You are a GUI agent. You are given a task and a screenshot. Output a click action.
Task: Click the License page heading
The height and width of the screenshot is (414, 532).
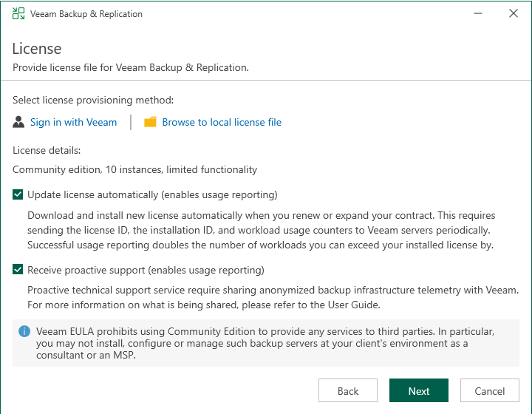tap(37, 49)
